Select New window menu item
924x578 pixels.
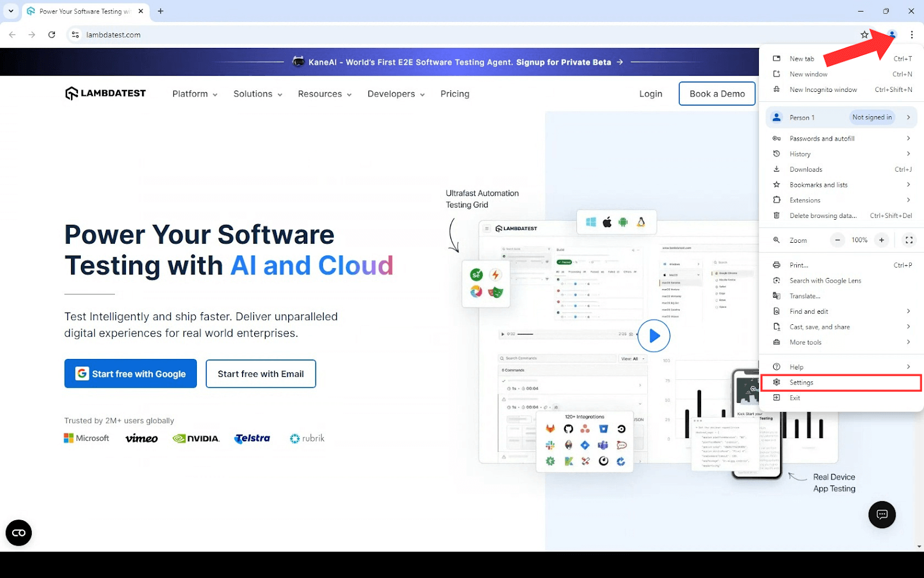point(841,74)
